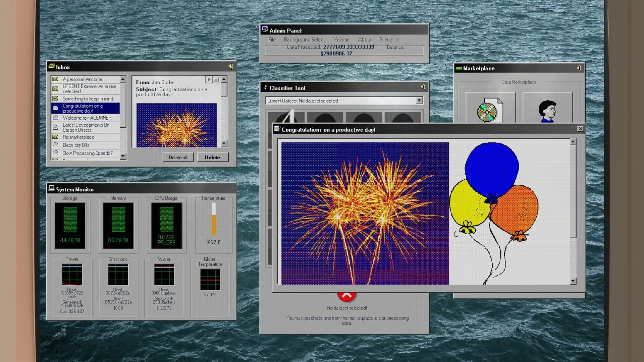The width and height of the screenshot is (644, 362).
Task: Mute the Marketplace window speaker
Action: [579, 68]
